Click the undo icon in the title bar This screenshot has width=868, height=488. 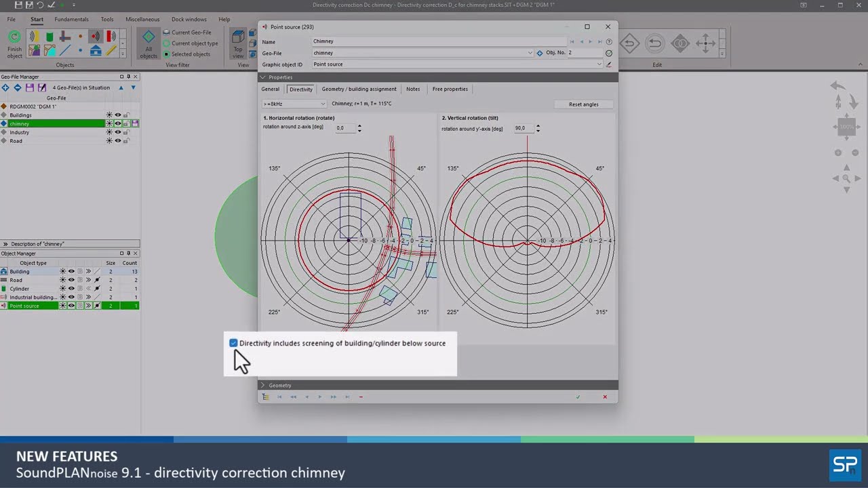pos(41,5)
